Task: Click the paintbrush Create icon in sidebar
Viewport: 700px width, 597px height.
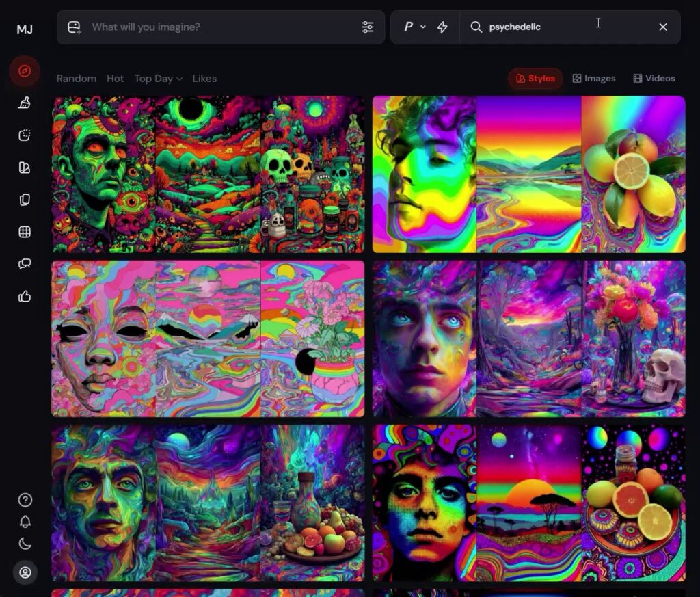Action: (x=25, y=103)
